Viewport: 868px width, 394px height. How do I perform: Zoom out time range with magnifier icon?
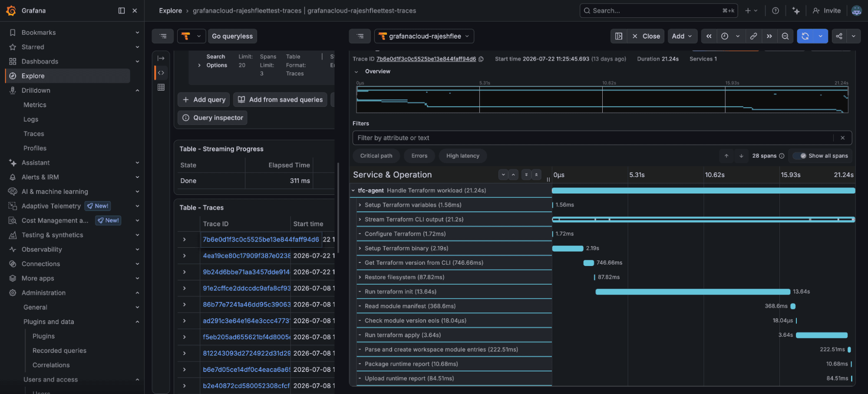785,36
